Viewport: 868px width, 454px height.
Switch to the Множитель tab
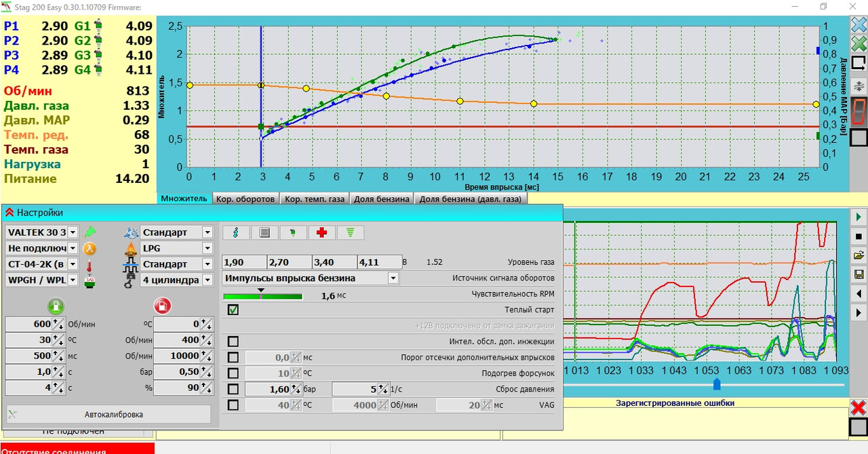[184, 199]
